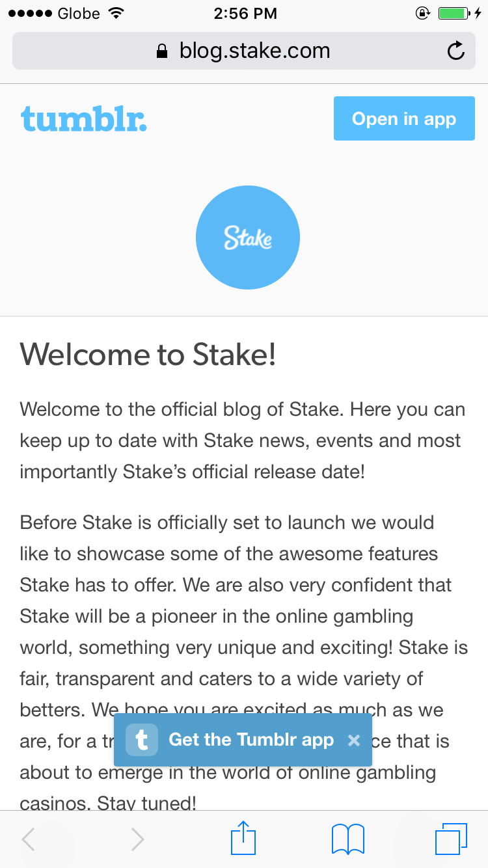
Task: Go back with the Safari back arrow
Action: [x=28, y=839]
